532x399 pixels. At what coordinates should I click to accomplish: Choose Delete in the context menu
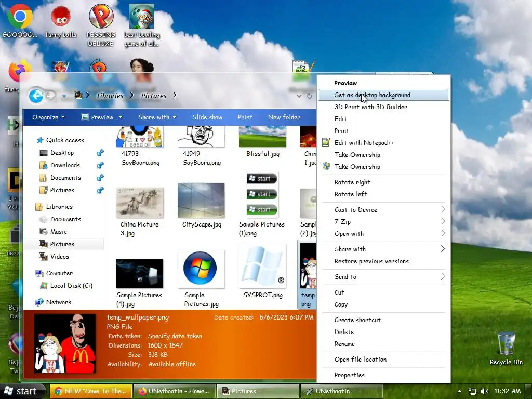click(x=383, y=332)
